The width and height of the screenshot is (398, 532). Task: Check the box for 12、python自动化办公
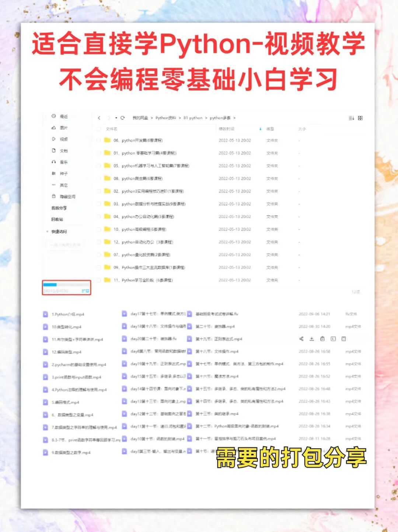98,242
